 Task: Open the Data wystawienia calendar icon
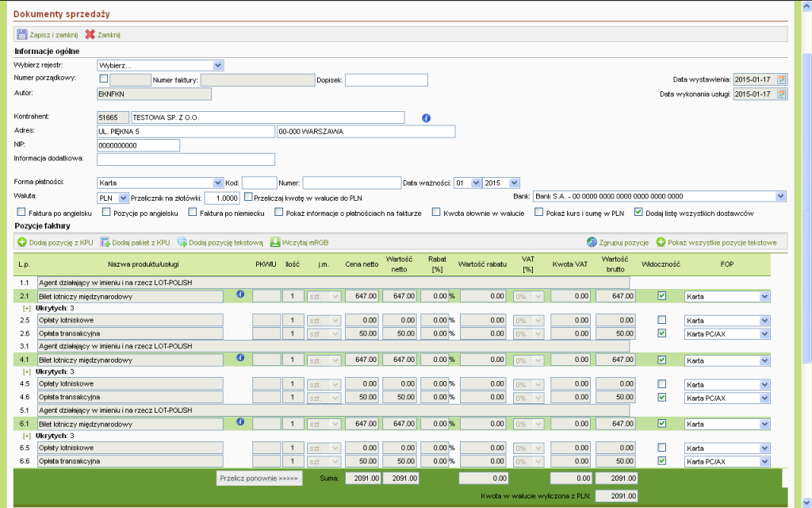(x=782, y=79)
